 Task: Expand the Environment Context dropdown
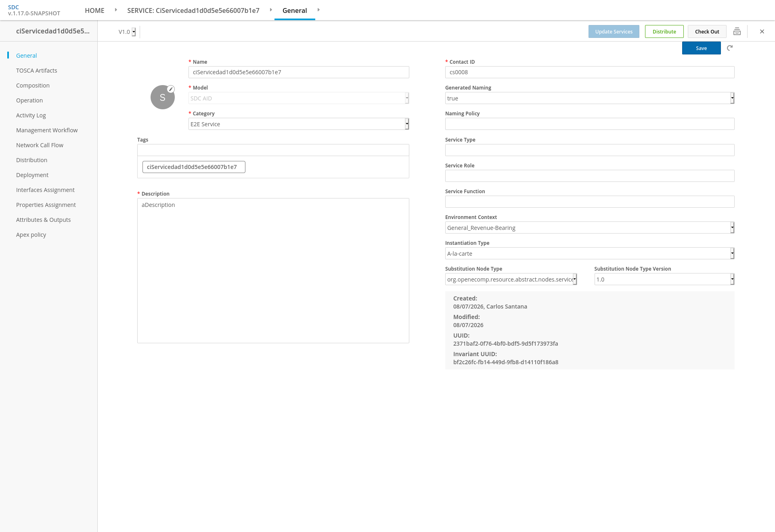(590, 227)
